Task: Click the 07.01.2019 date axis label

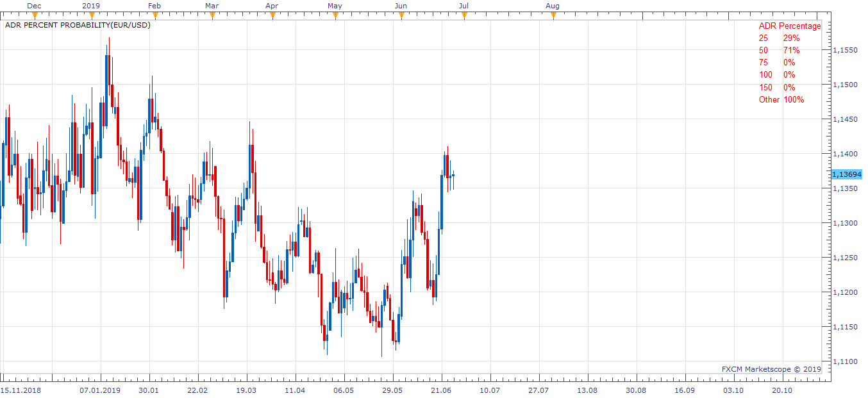Action: 99,390
